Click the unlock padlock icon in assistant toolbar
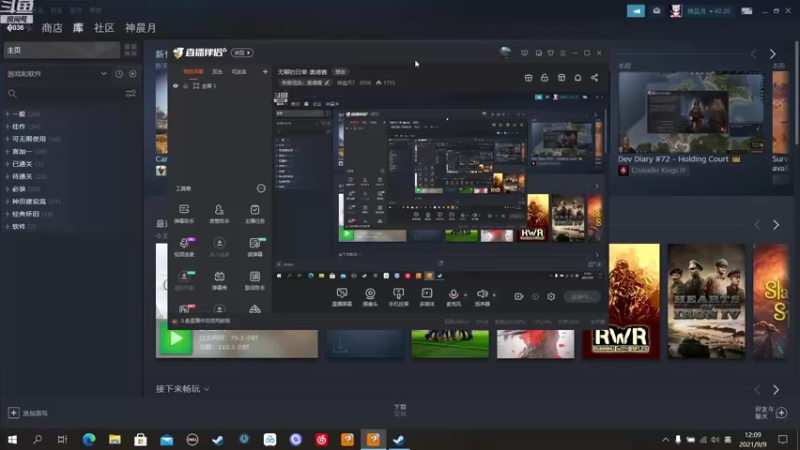The width and height of the screenshot is (800, 450). coord(544,78)
